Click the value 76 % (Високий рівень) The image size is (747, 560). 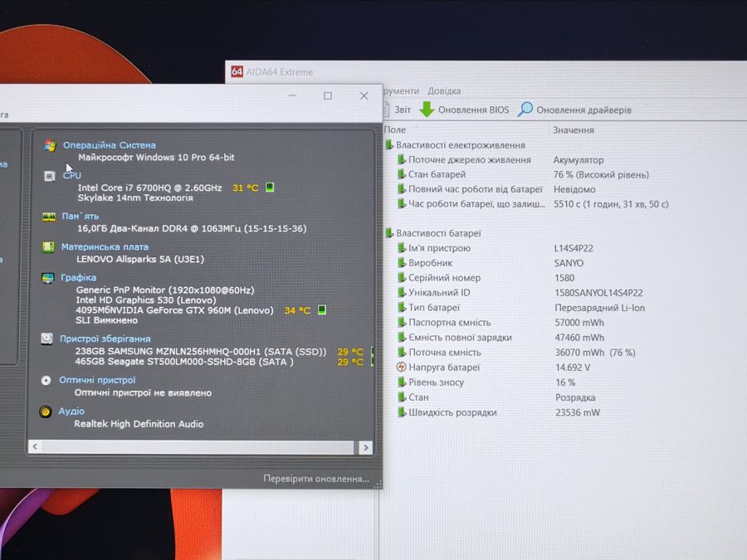tap(601, 175)
